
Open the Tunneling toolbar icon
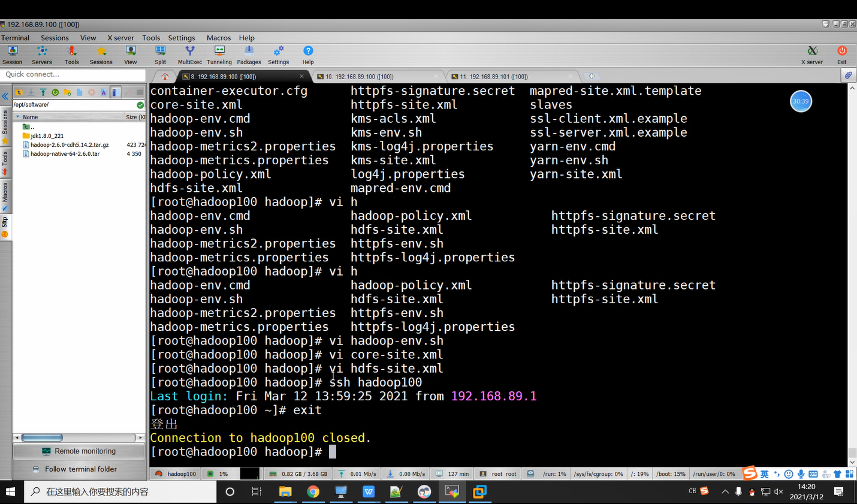point(219,55)
